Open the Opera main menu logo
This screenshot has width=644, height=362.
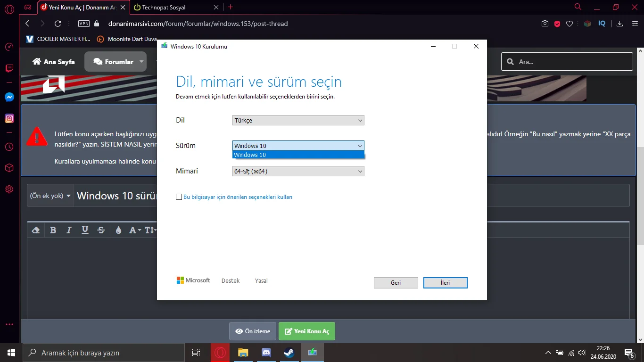(x=9, y=8)
